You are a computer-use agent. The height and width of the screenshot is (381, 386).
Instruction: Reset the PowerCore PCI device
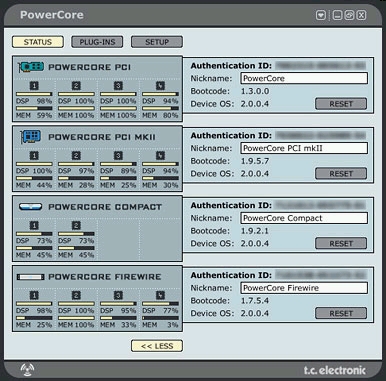pos(341,104)
